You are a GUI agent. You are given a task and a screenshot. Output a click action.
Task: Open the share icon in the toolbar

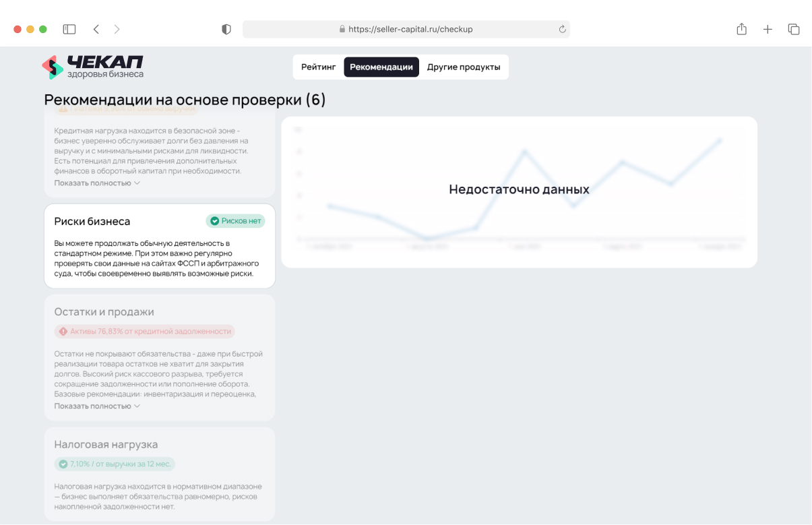[741, 29]
